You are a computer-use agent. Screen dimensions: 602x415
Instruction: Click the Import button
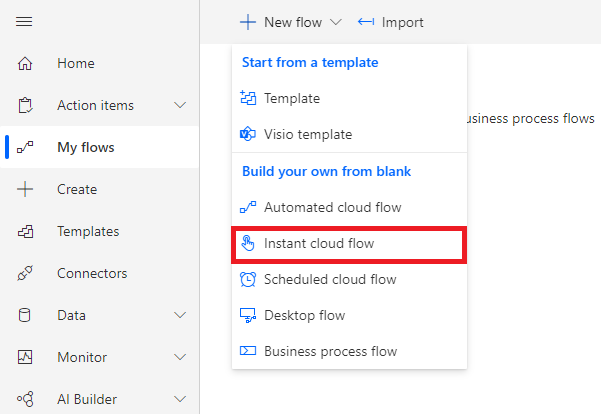point(390,22)
